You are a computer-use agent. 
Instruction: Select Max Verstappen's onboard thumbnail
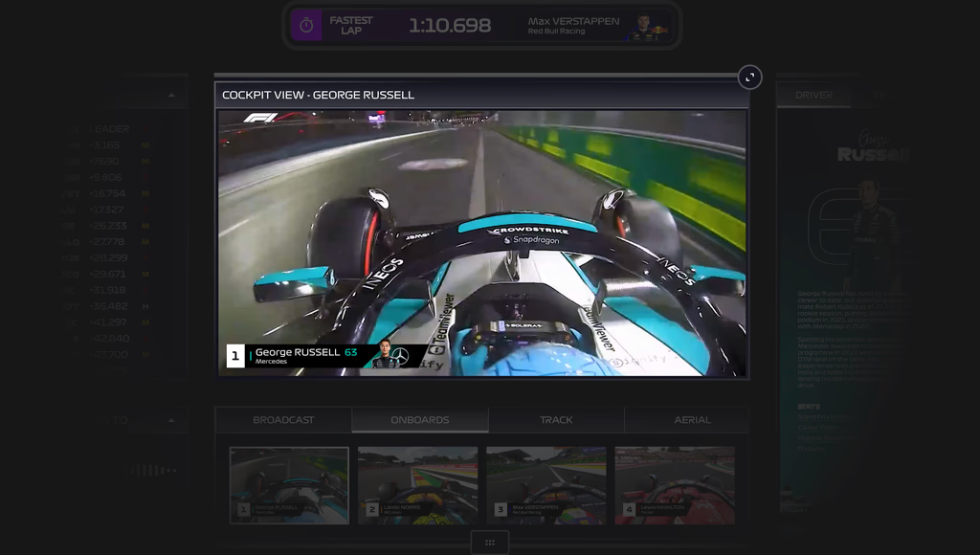tap(546, 486)
